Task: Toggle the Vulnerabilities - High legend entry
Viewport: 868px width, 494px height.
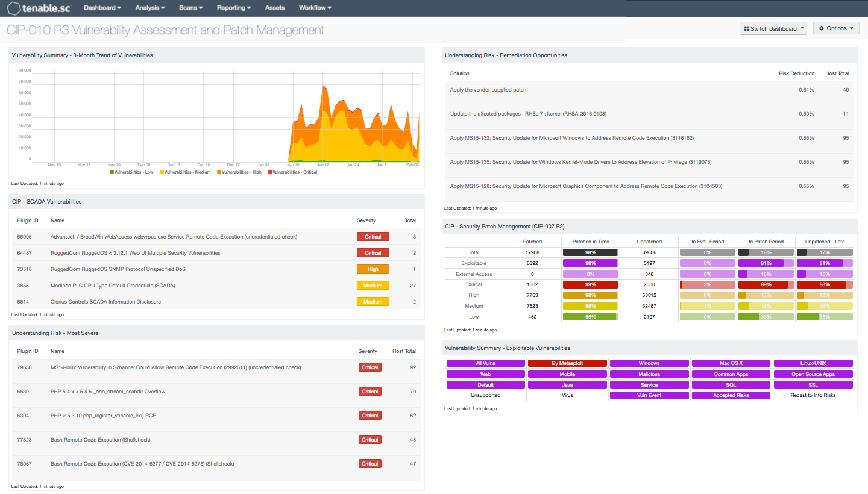Action: pos(240,172)
